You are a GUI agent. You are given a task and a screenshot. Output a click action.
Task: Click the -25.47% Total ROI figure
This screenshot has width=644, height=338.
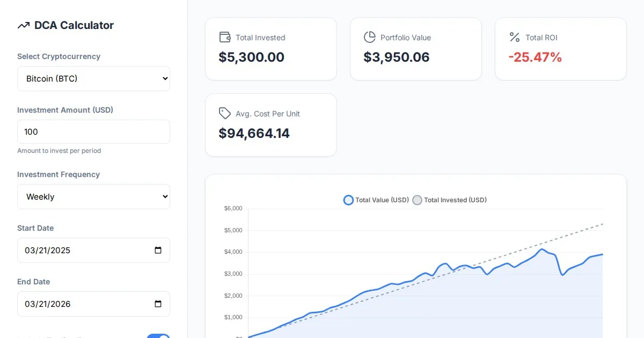tap(535, 57)
